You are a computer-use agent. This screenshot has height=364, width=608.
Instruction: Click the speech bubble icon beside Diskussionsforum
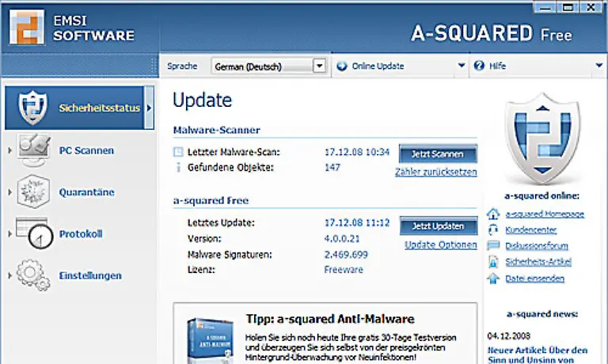click(493, 245)
